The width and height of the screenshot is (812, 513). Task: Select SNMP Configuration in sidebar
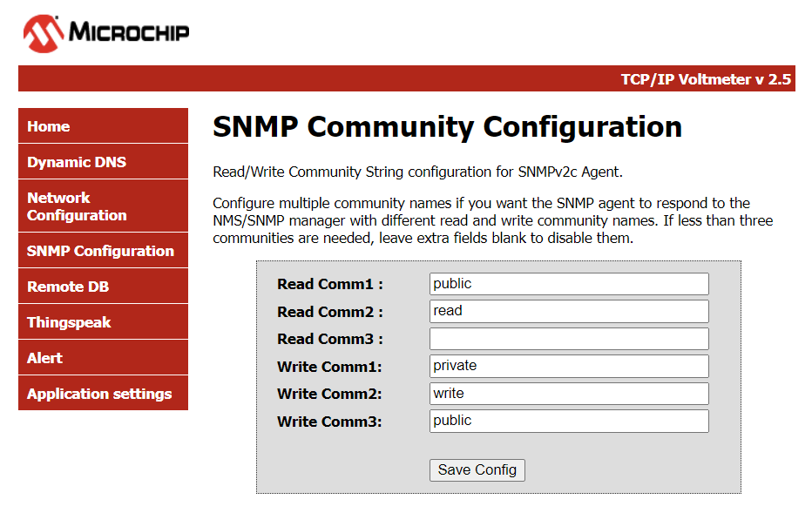click(x=103, y=251)
